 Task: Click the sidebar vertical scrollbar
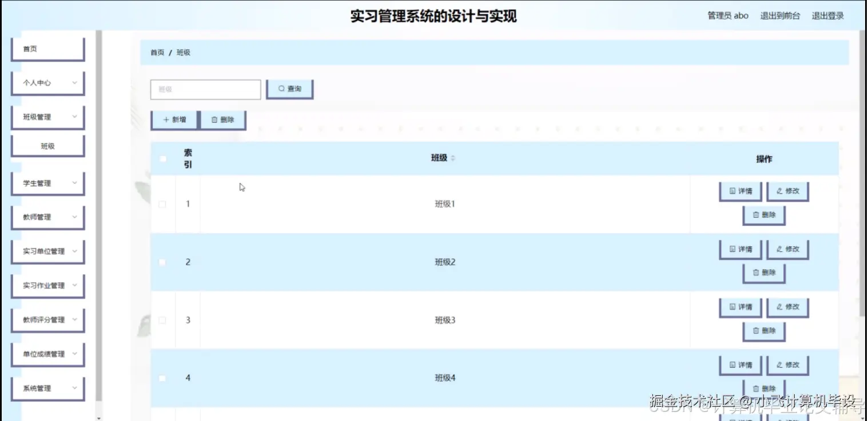tap(99, 214)
